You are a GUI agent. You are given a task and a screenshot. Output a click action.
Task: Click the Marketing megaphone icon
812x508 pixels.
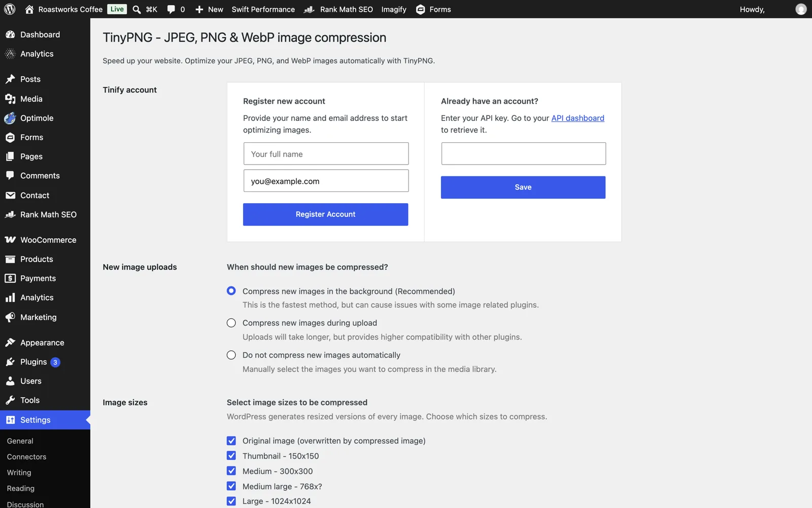(x=10, y=317)
